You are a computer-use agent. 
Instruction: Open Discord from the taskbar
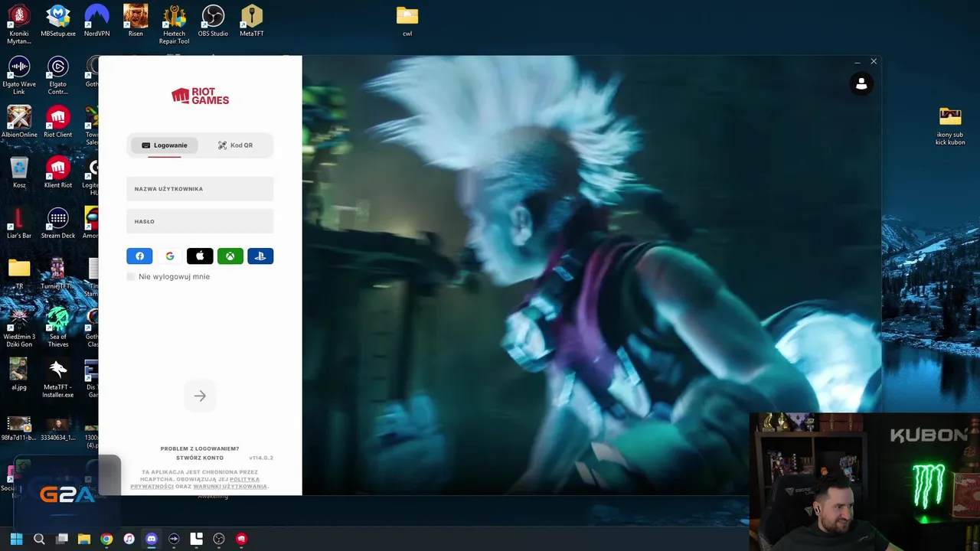(152, 539)
